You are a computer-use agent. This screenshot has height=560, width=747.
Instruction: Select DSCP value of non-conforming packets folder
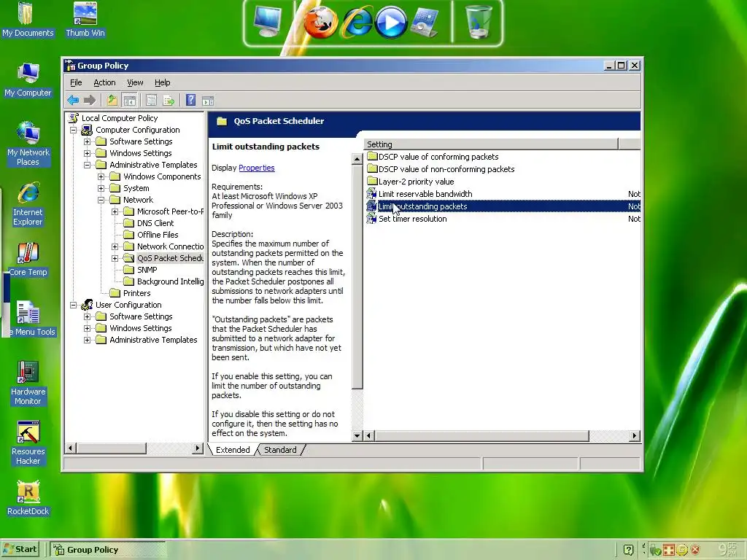click(x=446, y=169)
